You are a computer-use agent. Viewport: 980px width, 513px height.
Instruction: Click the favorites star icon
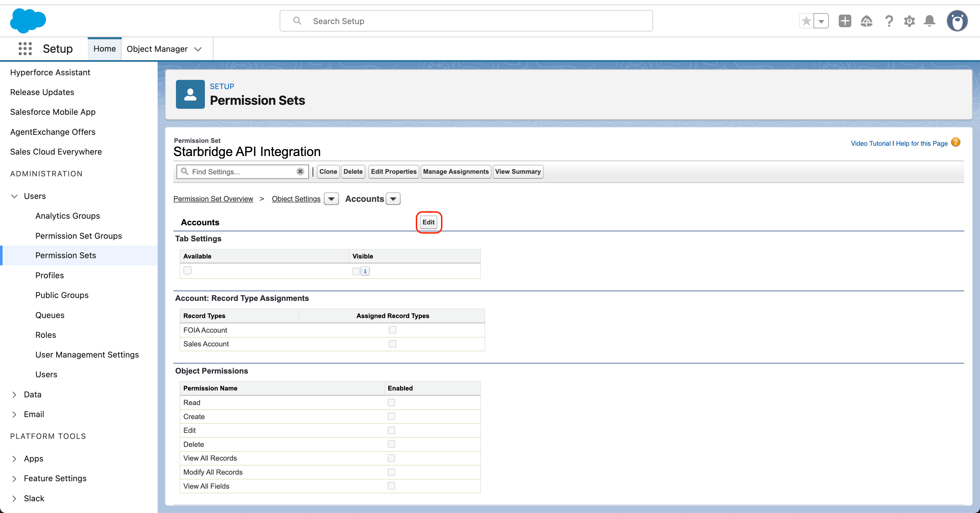806,21
